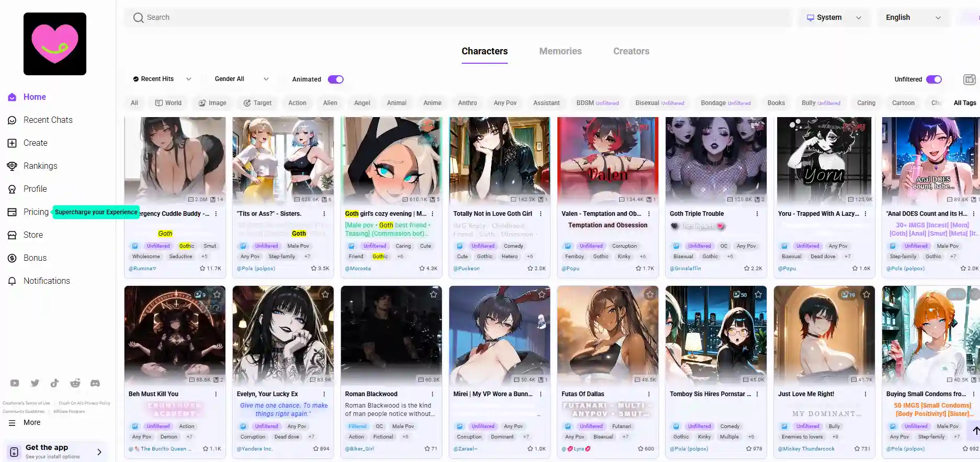Click the scroll-to-top arrow button
The image size is (980, 462).
[x=975, y=431]
